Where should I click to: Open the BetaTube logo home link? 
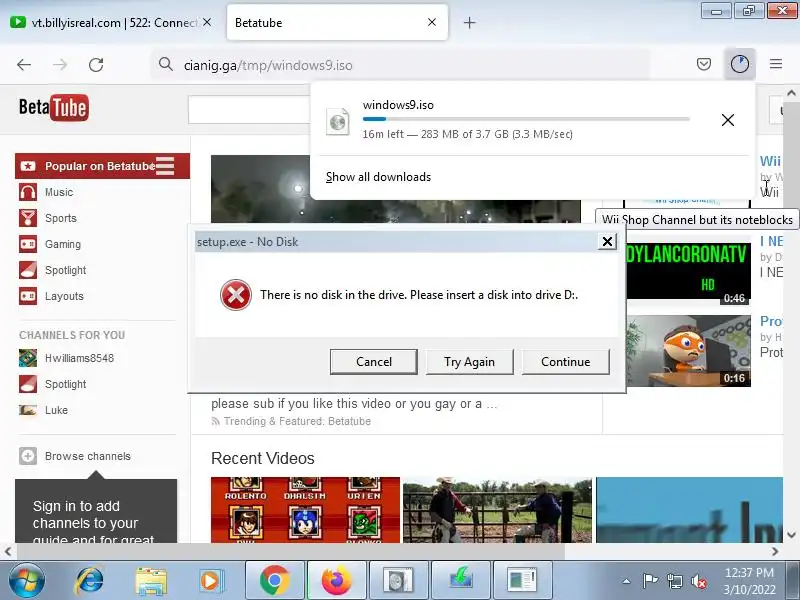point(54,108)
